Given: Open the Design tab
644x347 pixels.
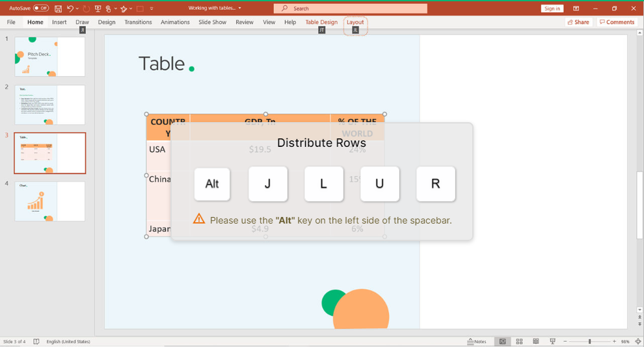Looking at the screenshot, I should point(107,22).
